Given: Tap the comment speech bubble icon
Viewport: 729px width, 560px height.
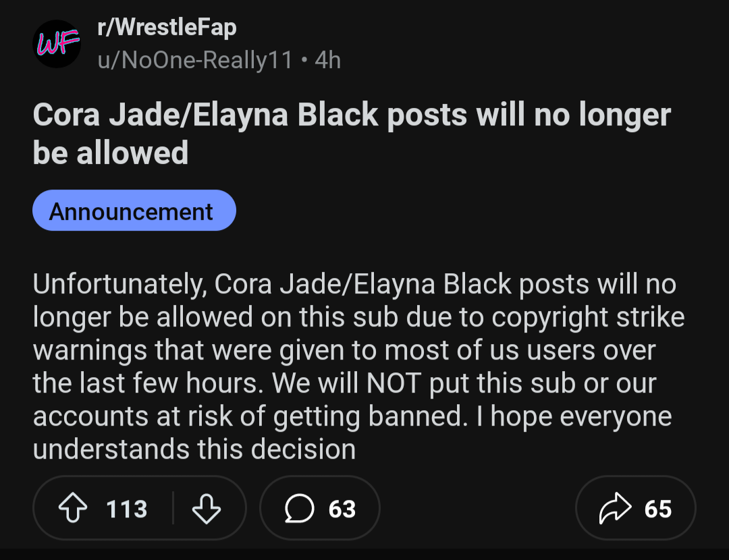Looking at the screenshot, I should point(300,508).
